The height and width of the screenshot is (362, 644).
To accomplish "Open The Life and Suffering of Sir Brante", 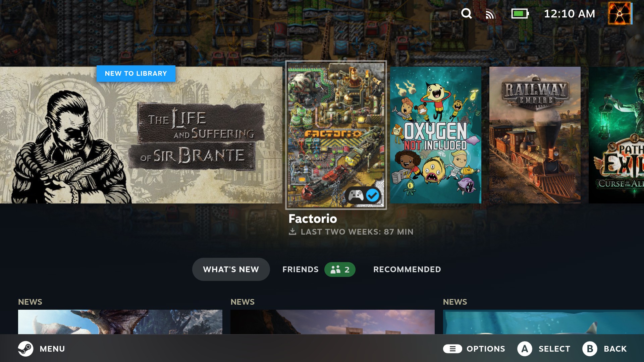I will point(141,135).
